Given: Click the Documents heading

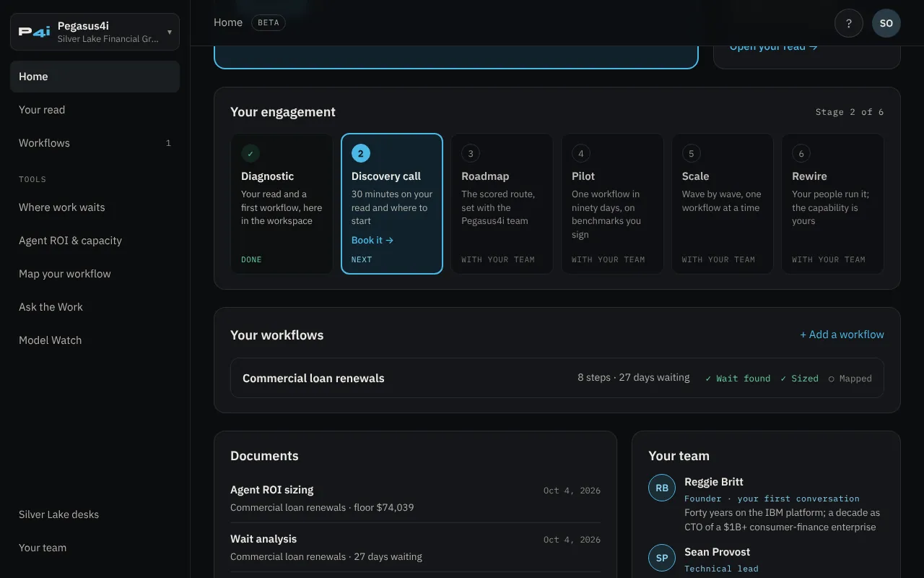Looking at the screenshot, I should coord(264,456).
